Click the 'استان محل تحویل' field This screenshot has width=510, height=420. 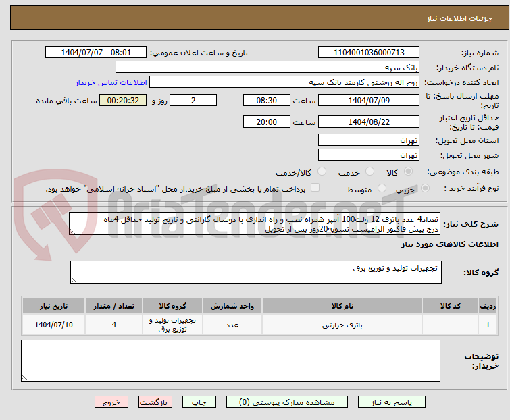368,140
